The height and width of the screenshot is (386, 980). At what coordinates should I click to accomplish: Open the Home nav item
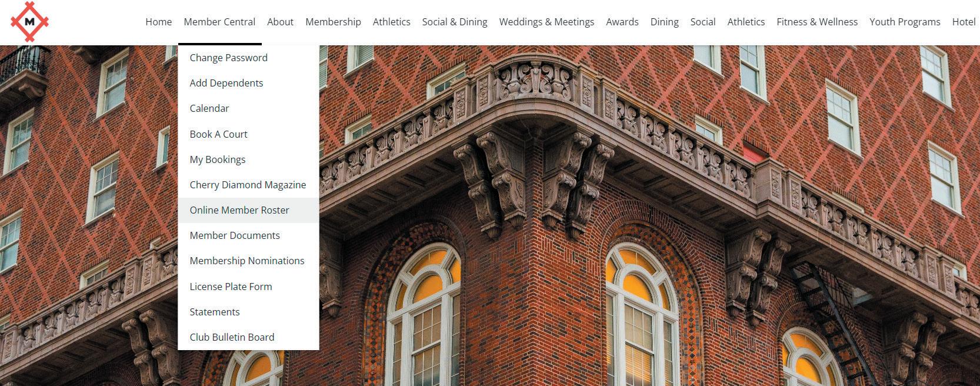159,22
